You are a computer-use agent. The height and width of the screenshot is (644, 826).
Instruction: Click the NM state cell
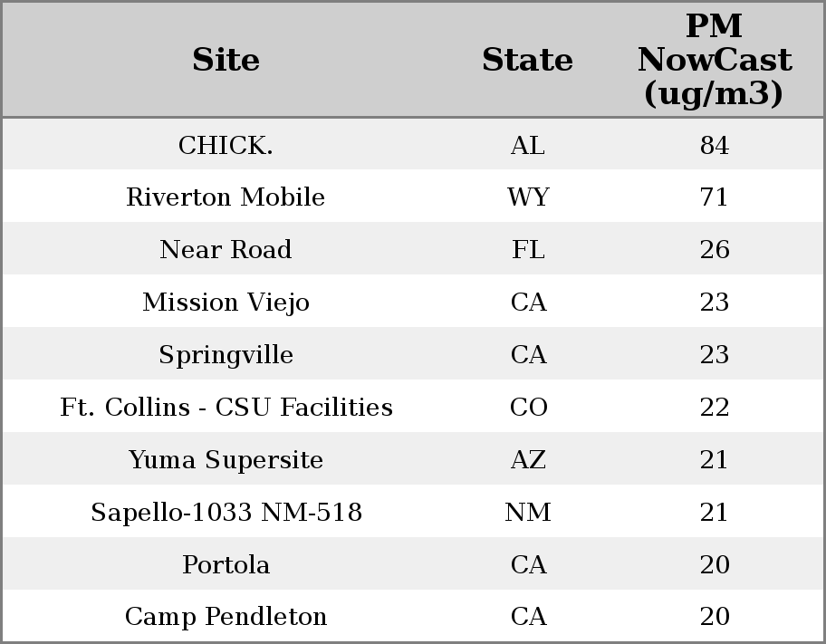pyautogui.click(x=528, y=513)
